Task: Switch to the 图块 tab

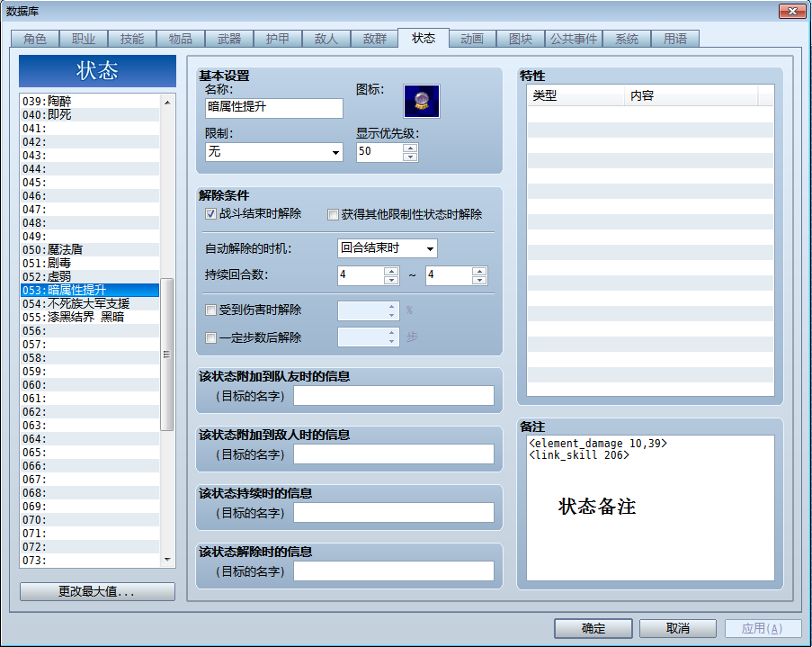Action: 521,39
